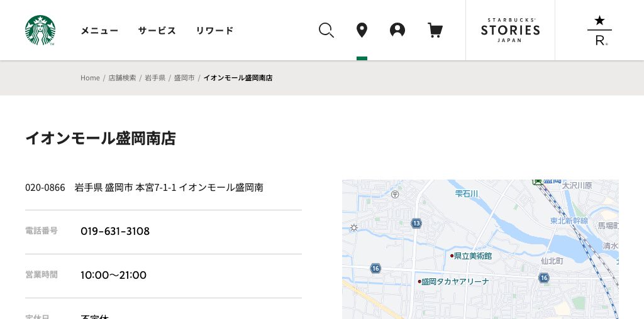Go to Home in breadcrumb
This screenshot has height=319, width=644.
90,78
